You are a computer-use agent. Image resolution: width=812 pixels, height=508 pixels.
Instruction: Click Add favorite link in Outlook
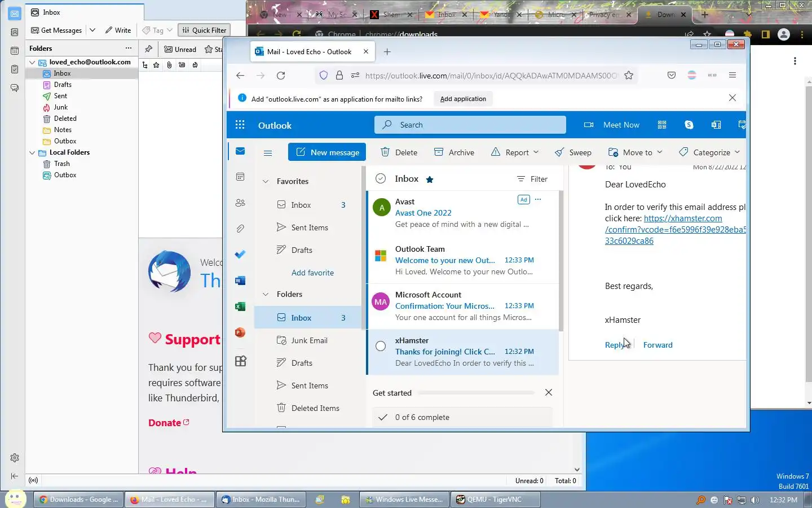tap(312, 273)
